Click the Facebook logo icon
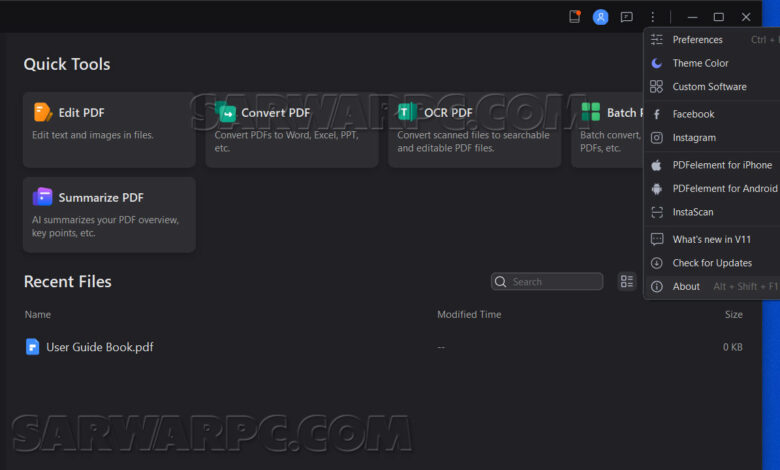 click(657, 114)
